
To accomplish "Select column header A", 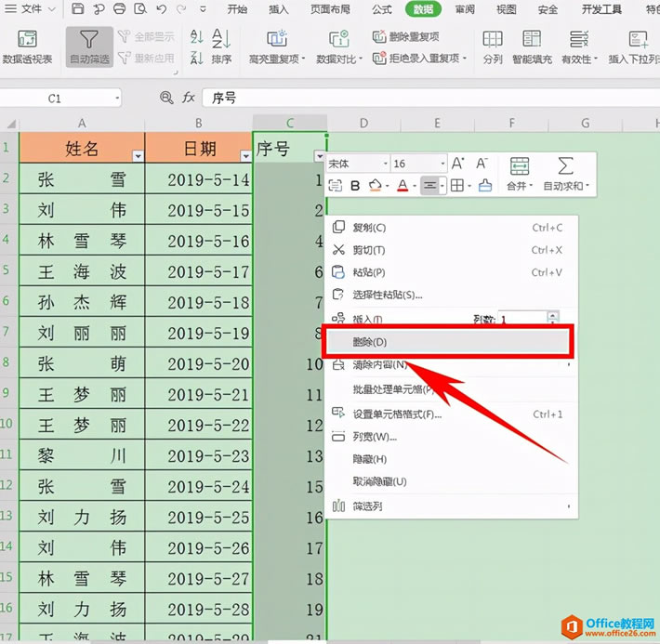I will [x=82, y=124].
